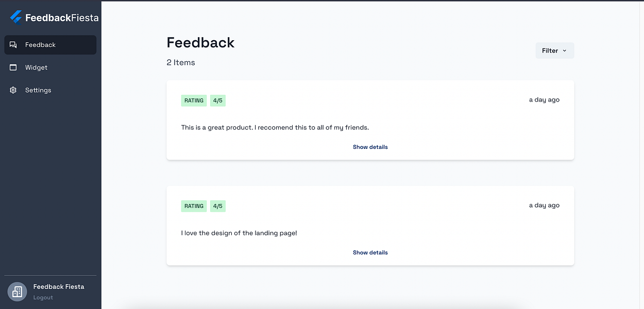Click the great product feedback text
This screenshot has width=644, height=309.
point(275,128)
